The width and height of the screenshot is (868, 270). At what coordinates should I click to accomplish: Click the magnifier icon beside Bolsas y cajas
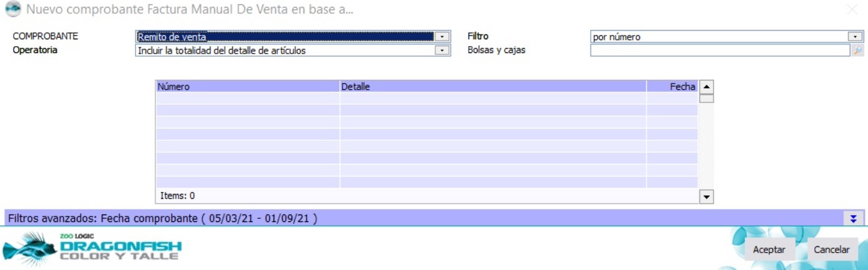coord(858,51)
